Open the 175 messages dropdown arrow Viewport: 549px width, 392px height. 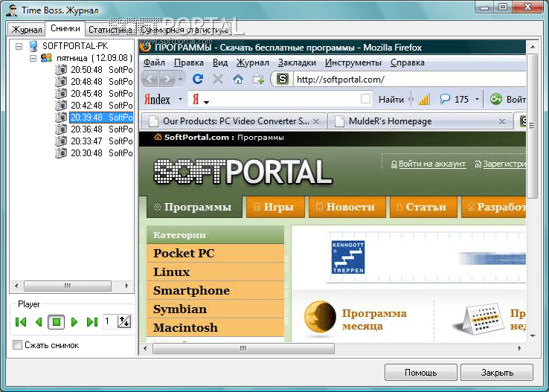coord(477,100)
